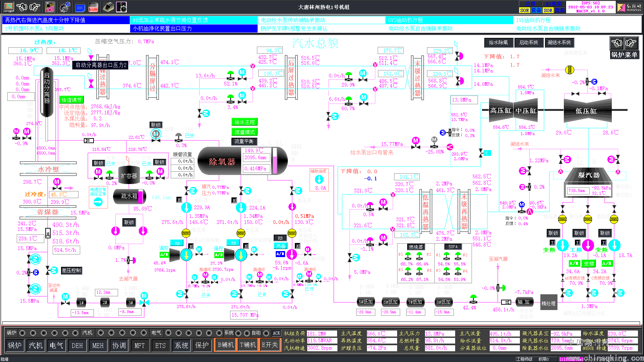Click the 锅炉菜单 button
Screen dimensions: 644x362
point(624,55)
